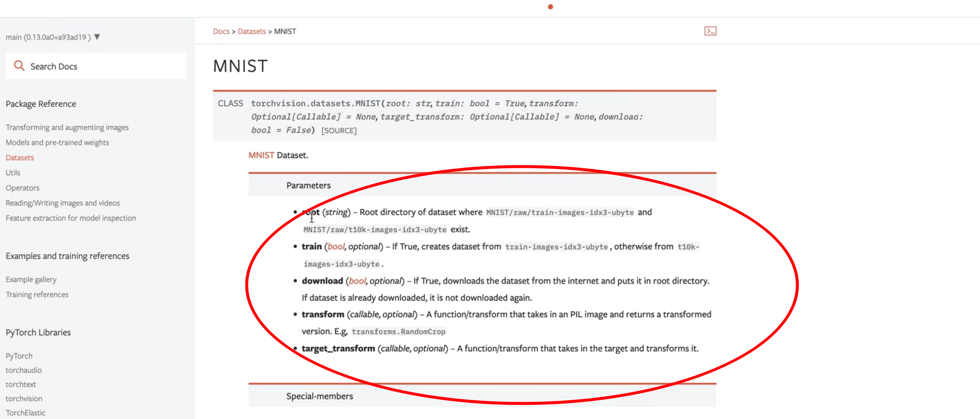Screen dimensions: 980x419
Task: Click bool type link for download parameter
Action: (357, 281)
